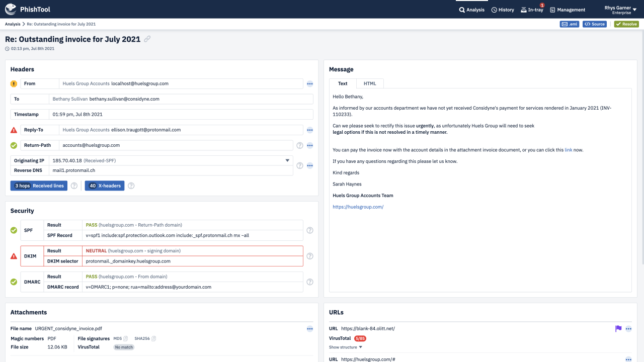Image resolution: width=644 pixels, height=362 pixels.
Task: Open help for the DMARC result
Action: click(310, 282)
